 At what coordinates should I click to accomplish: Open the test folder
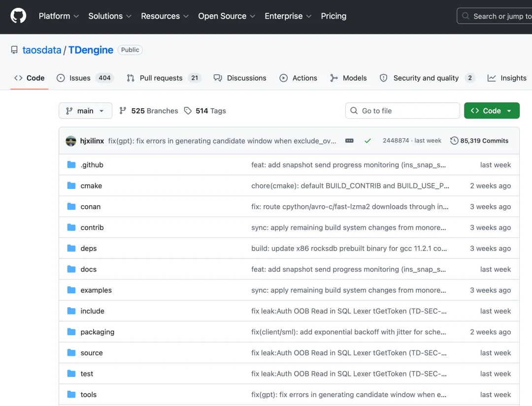point(87,374)
